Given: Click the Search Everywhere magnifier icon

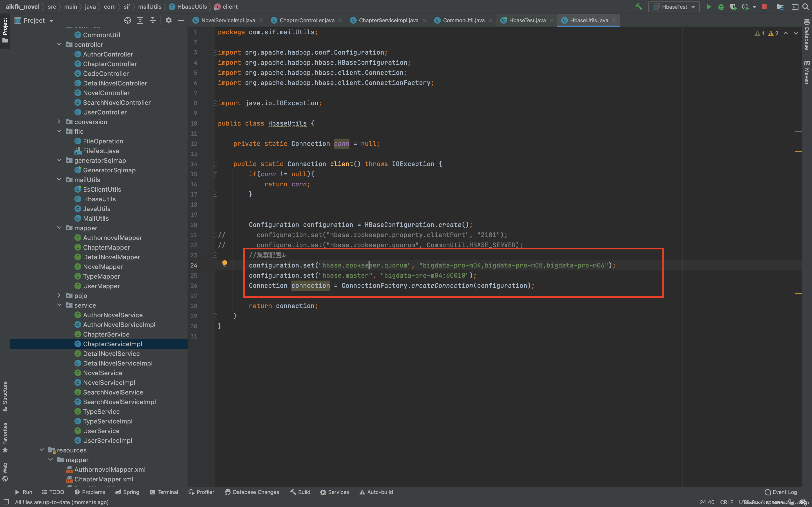Looking at the screenshot, I should [x=805, y=7].
